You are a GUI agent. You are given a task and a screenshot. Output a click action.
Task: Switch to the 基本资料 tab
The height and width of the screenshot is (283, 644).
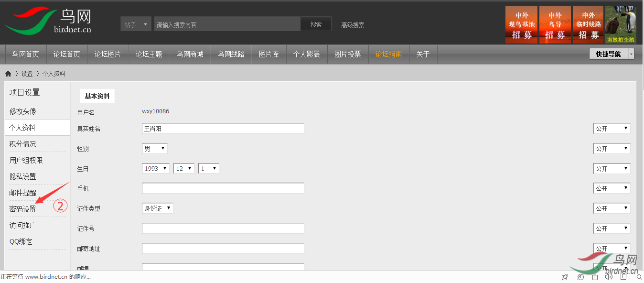point(97,96)
